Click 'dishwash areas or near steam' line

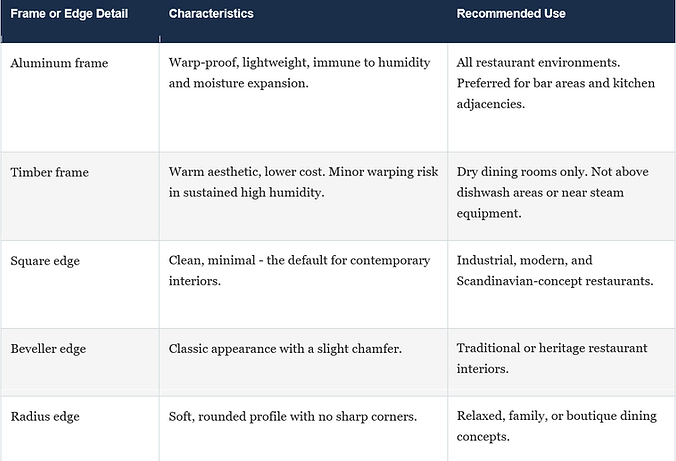pos(540,192)
